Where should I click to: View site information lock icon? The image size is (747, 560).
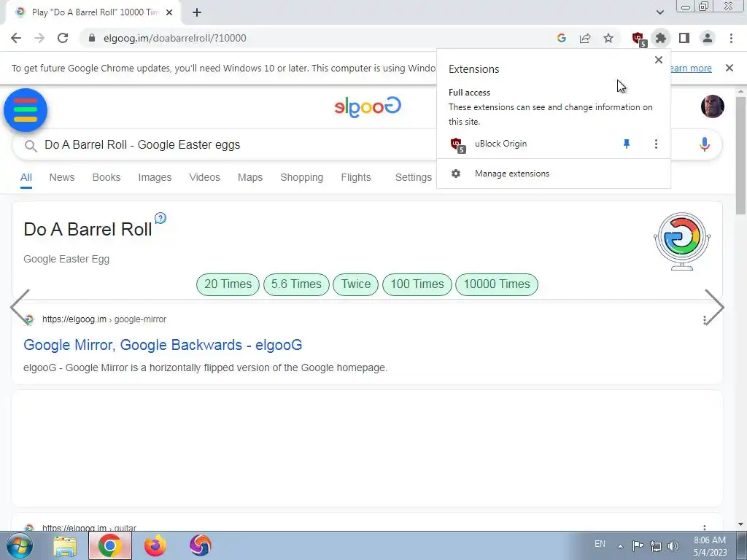pyautogui.click(x=92, y=38)
